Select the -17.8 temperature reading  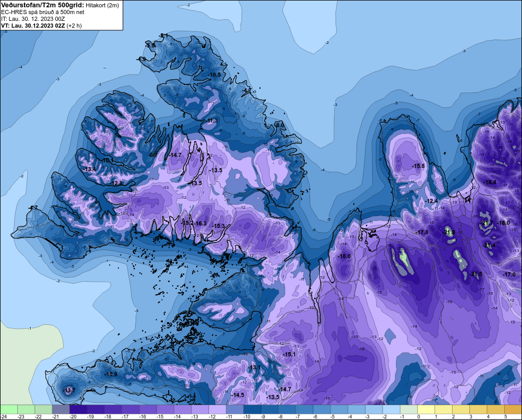[x=422, y=232]
